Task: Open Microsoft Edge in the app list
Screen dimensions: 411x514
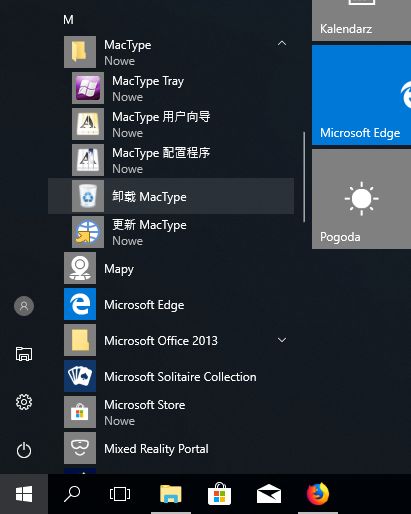Action: [171, 304]
